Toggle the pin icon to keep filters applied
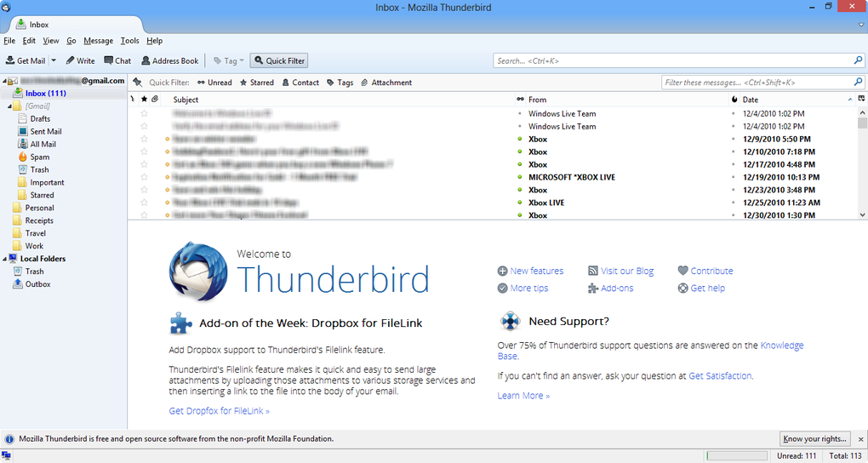The image size is (868, 463). [137, 83]
